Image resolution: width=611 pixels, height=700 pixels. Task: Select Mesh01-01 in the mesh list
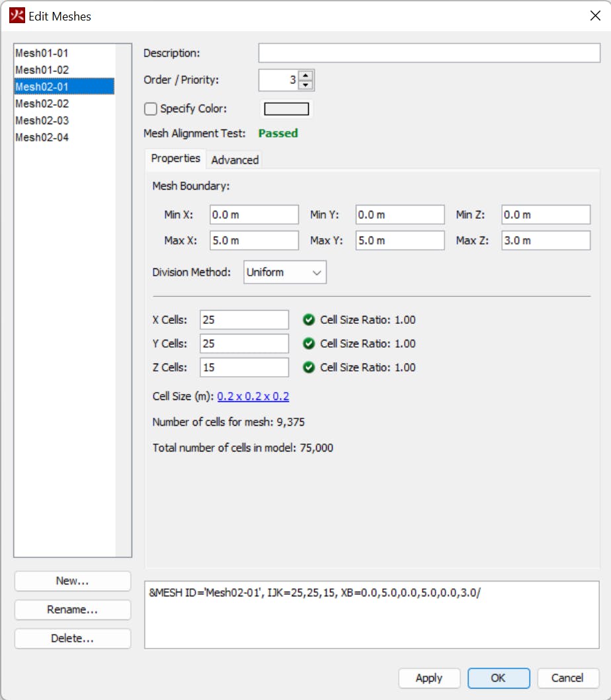[x=42, y=53]
